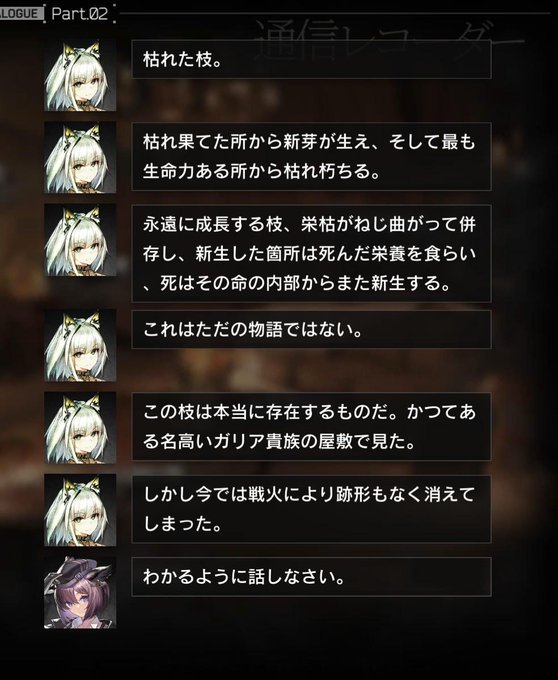Click the avatar next to 枯れ果てた所から新芽 message
Viewport: 558px width, 680px height.
tap(80, 157)
